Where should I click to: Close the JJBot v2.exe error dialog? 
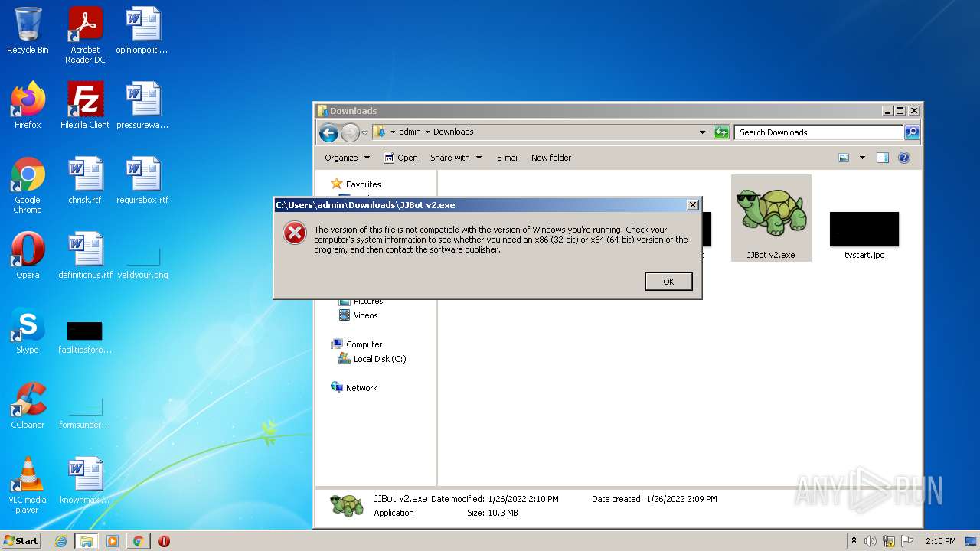[692, 204]
